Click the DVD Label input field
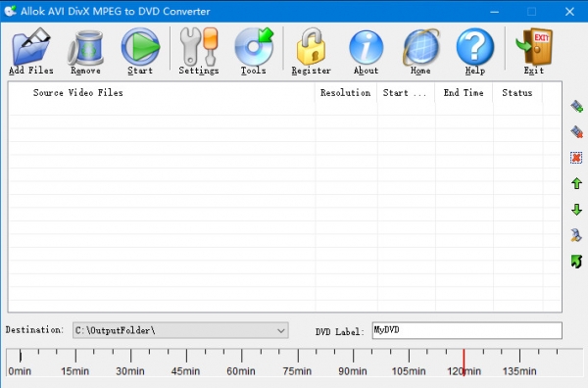Screen dimensions: 588x388 tap(466, 330)
